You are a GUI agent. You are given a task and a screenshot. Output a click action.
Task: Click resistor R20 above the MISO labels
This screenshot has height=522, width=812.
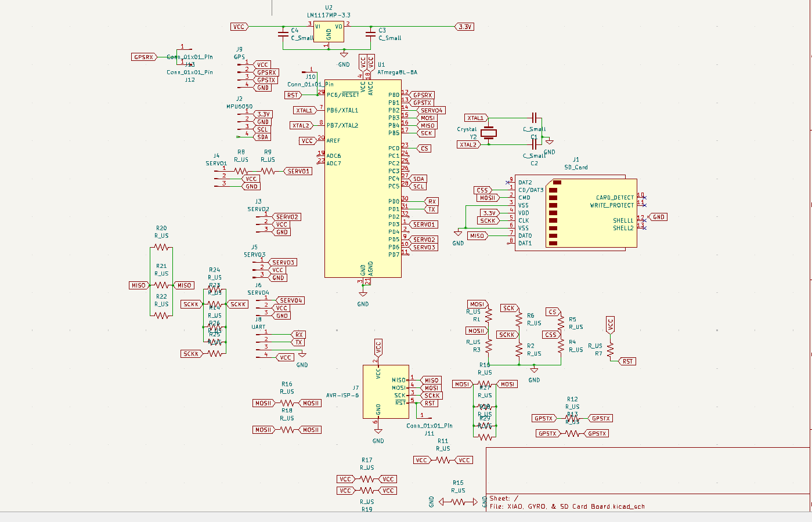click(161, 247)
